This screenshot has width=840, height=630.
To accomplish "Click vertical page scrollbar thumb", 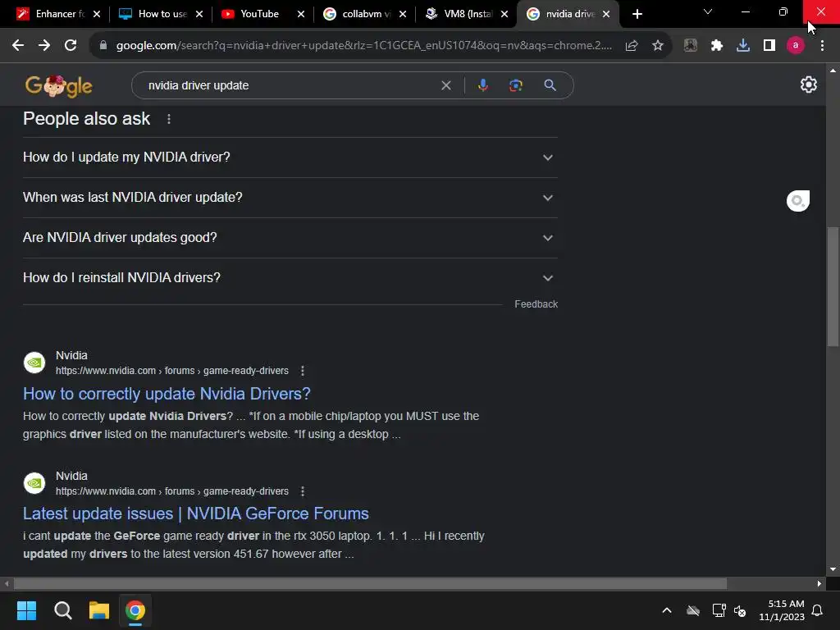I will click(833, 286).
